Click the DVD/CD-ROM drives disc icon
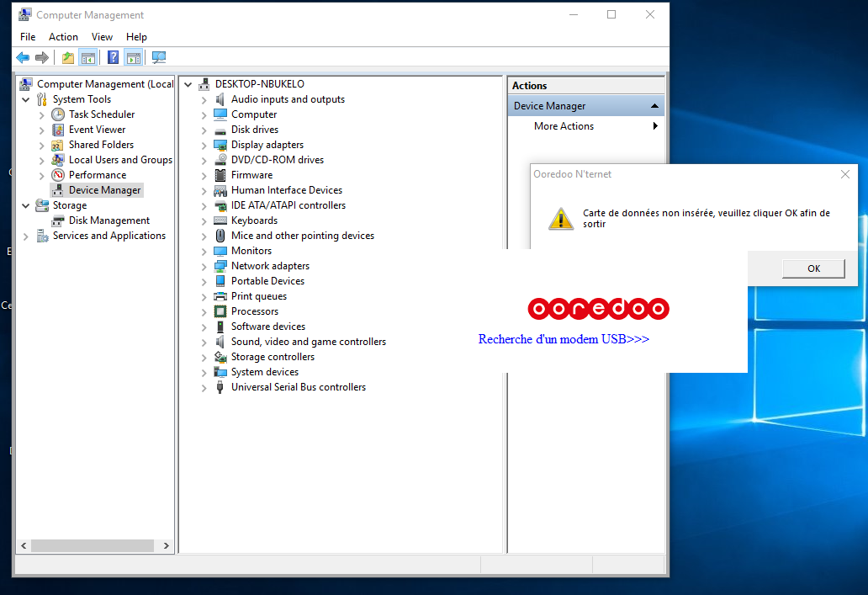The image size is (868, 595). (x=220, y=160)
